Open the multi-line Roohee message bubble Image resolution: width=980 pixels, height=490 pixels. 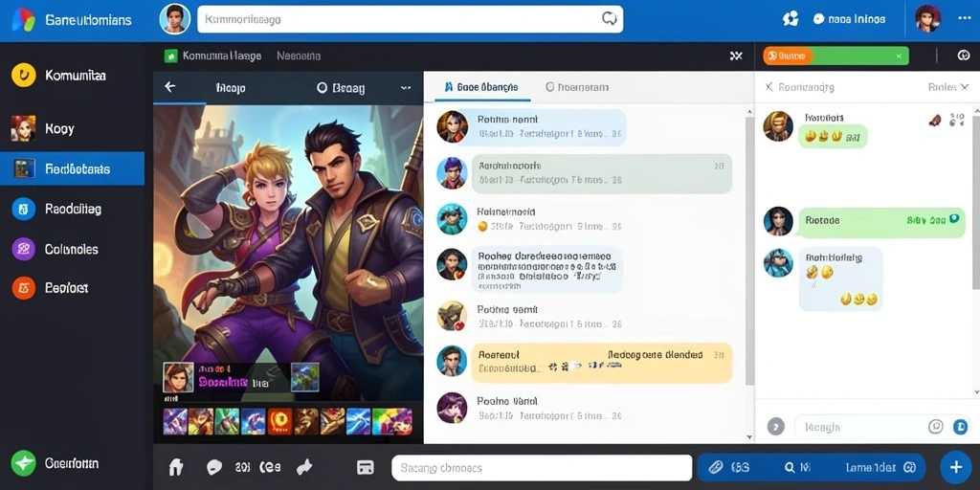(546, 269)
